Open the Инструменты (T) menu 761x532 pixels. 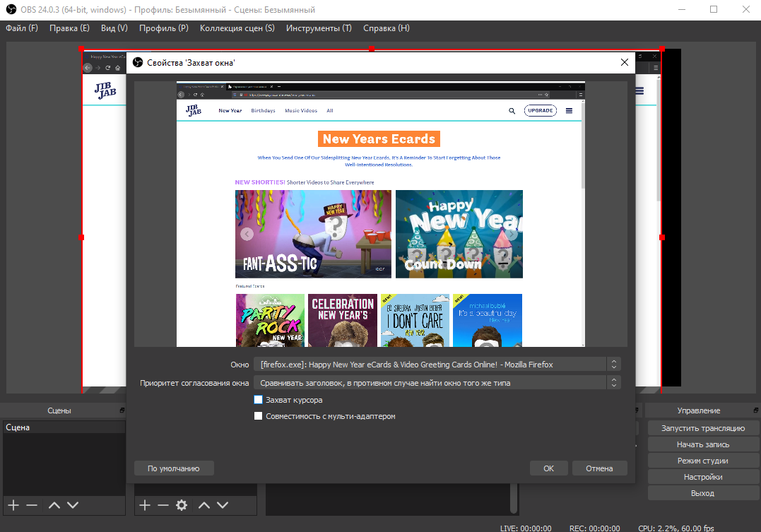(319, 28)
